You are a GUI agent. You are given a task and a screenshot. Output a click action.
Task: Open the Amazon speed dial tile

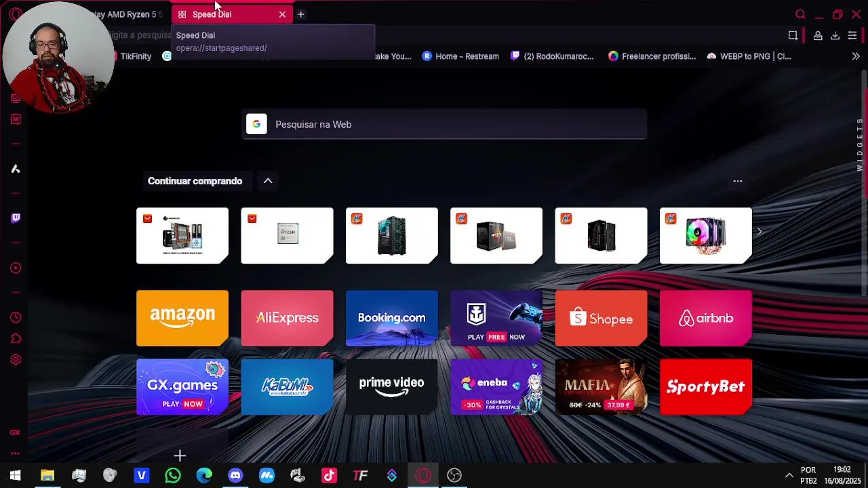[x=182, y=318]
